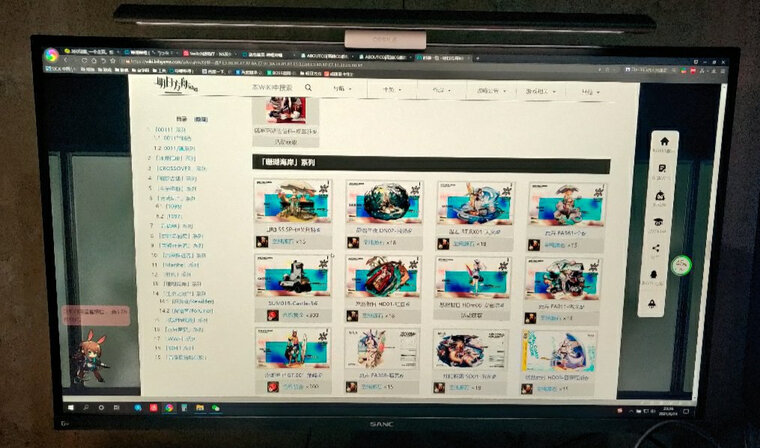Screen dimensions: 760x448
Task: Click the wiki logo in page header
Action: tap(176, 85)
